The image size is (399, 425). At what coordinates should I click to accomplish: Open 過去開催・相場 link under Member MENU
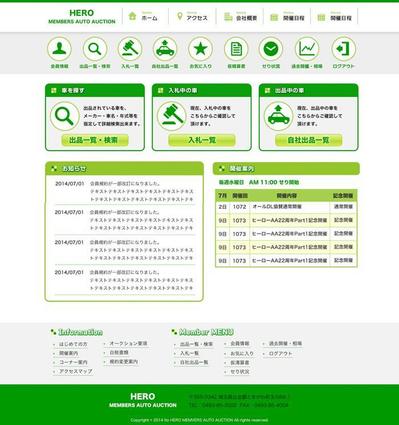pyautogui.click(x=285, y=343)
